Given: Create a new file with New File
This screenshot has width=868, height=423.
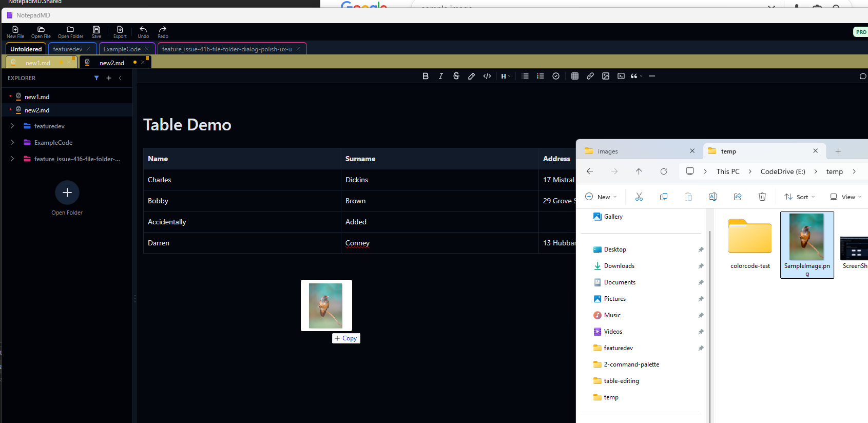Looking at the screenshot, I should [15, 32].
